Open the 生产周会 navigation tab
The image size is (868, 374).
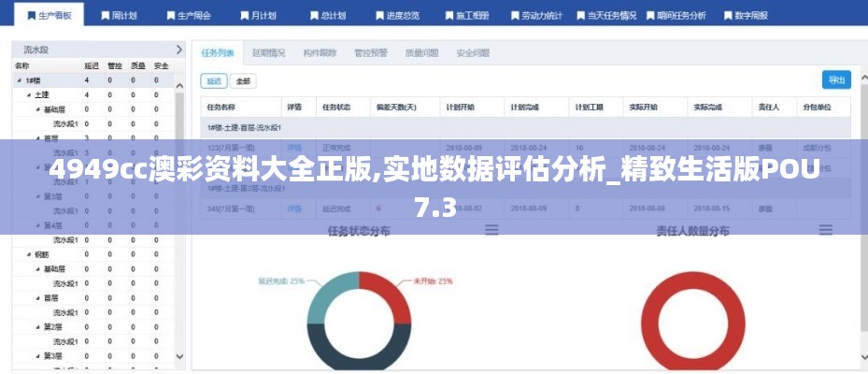188,16
